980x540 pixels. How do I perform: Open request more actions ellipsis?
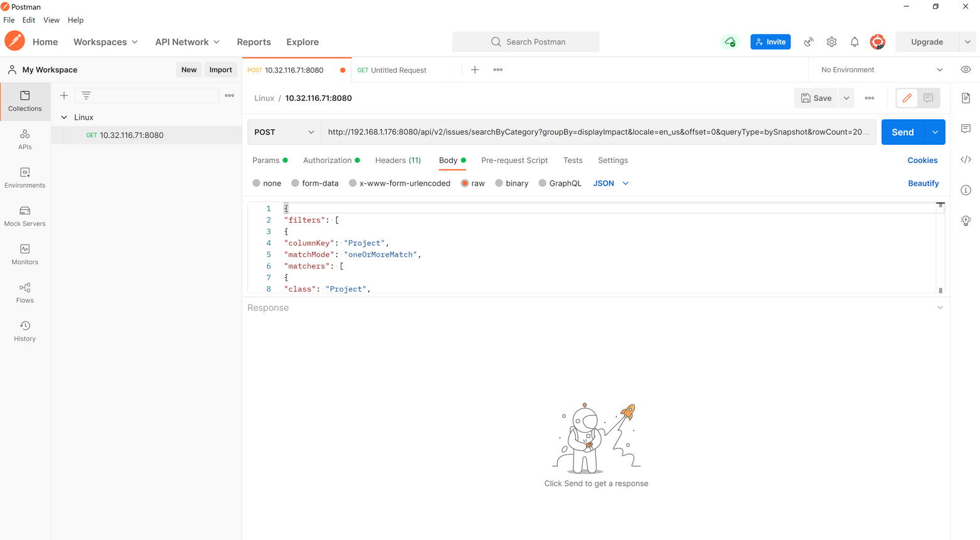[870, 98]
